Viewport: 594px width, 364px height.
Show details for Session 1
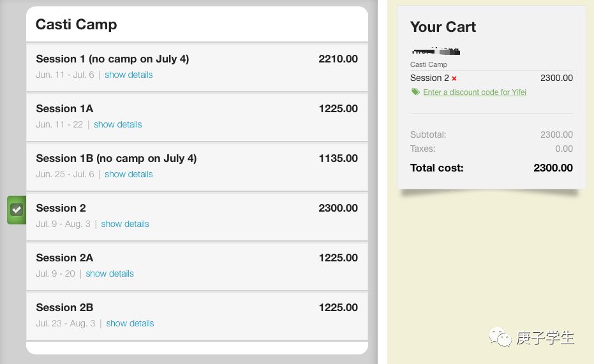128,75
